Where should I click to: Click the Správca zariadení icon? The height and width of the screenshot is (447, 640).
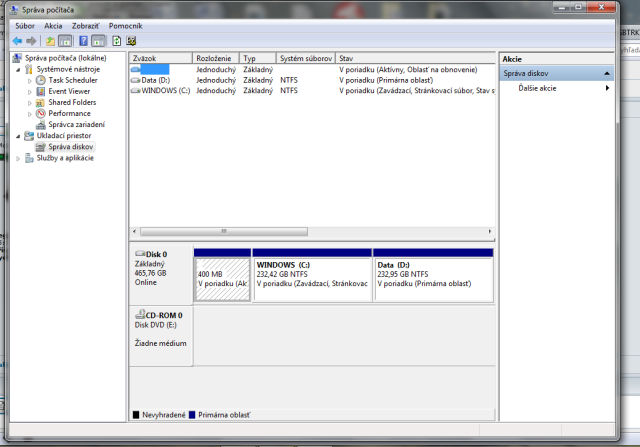click(40, 124)
